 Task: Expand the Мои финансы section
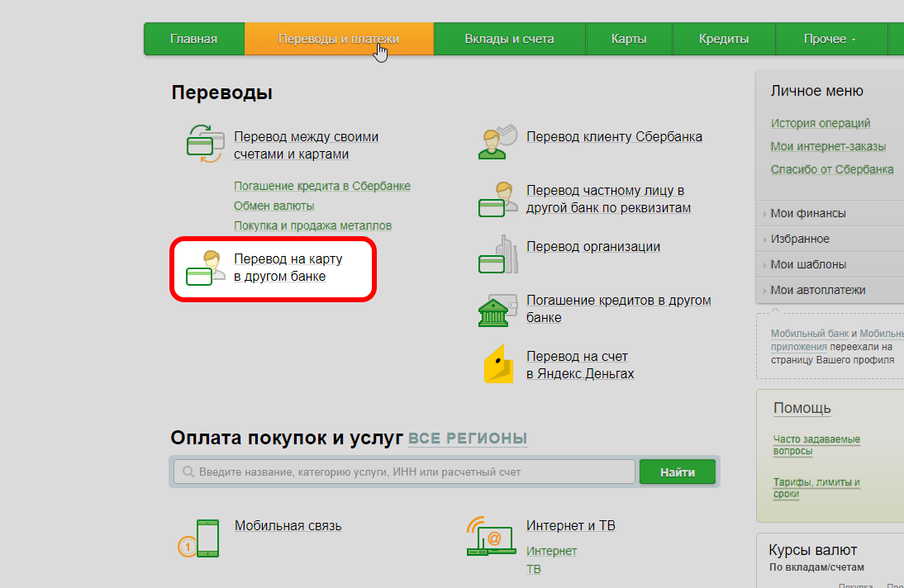click(807, 213)
